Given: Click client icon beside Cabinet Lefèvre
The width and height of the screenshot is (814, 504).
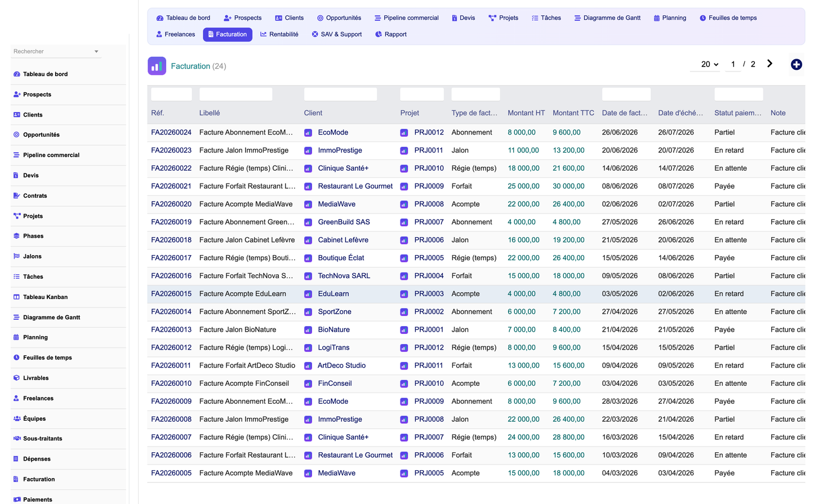Looking at the screenshot, I should tap(308, 240).
